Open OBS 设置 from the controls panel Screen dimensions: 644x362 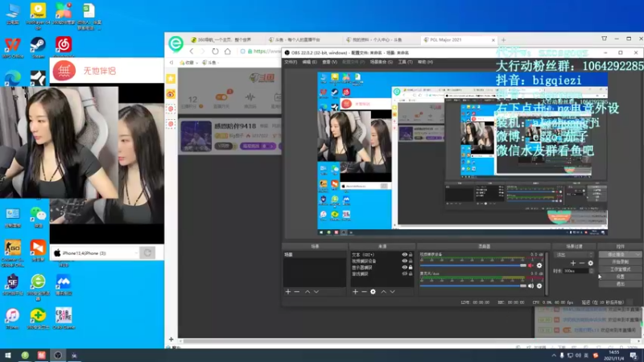pyautogui.click(x=620, y=277)
